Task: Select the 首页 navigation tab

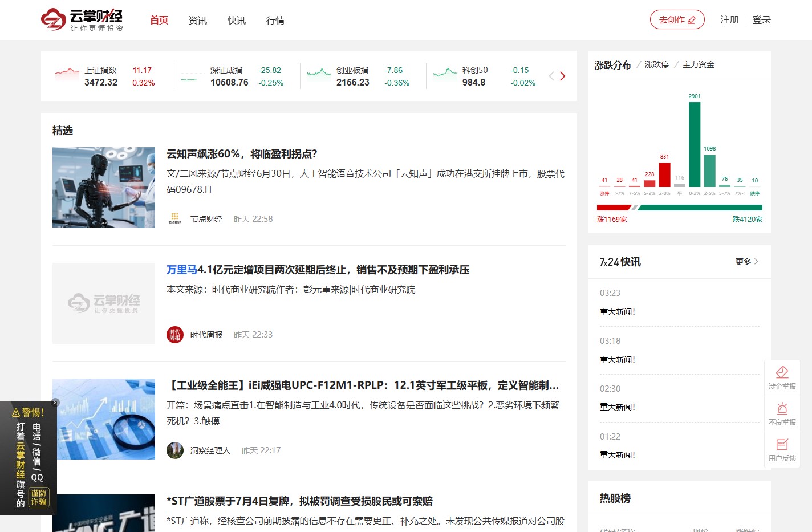Action: click(x=159, y=20)
